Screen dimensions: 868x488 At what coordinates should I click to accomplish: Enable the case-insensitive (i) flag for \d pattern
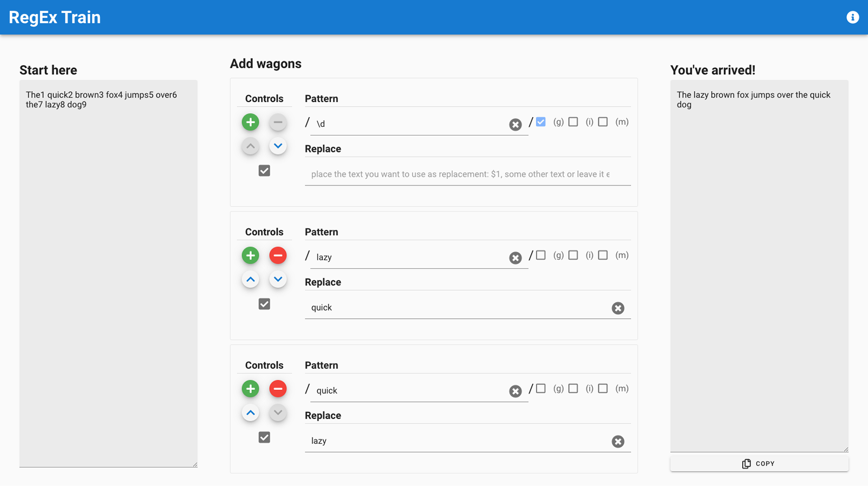coord(573,122)
